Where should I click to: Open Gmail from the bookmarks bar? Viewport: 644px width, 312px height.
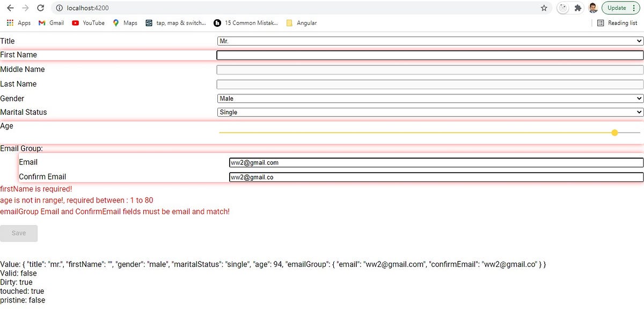pyautogui.click(x=51, y=23)
